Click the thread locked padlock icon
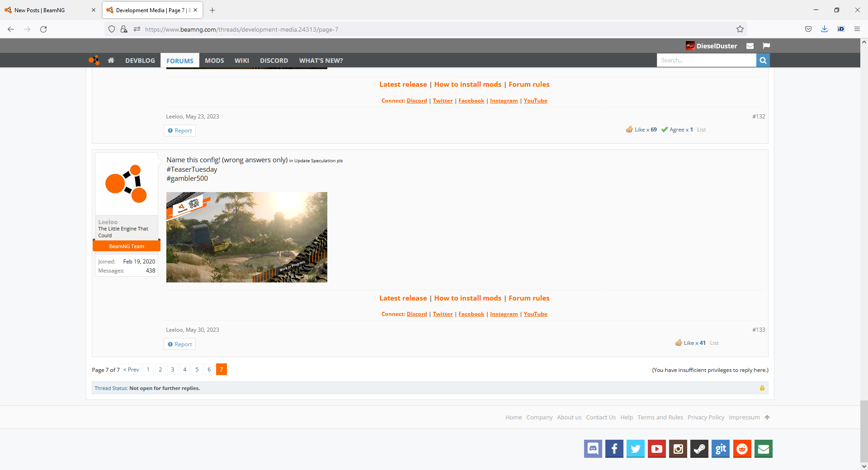Screen dimensions: 868x470 click(x=762, y=388)
